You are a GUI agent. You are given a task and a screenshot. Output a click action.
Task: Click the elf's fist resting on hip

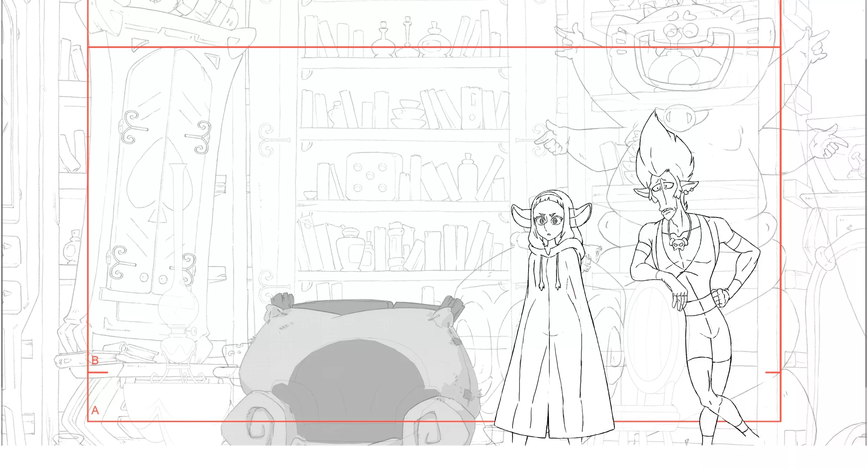[720, 297]
